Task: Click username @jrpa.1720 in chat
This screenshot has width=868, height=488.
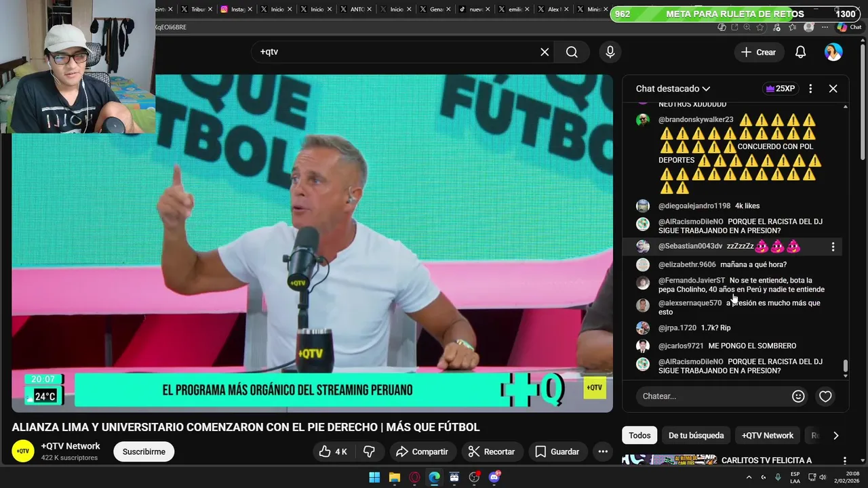Action: tap(677, 328)
